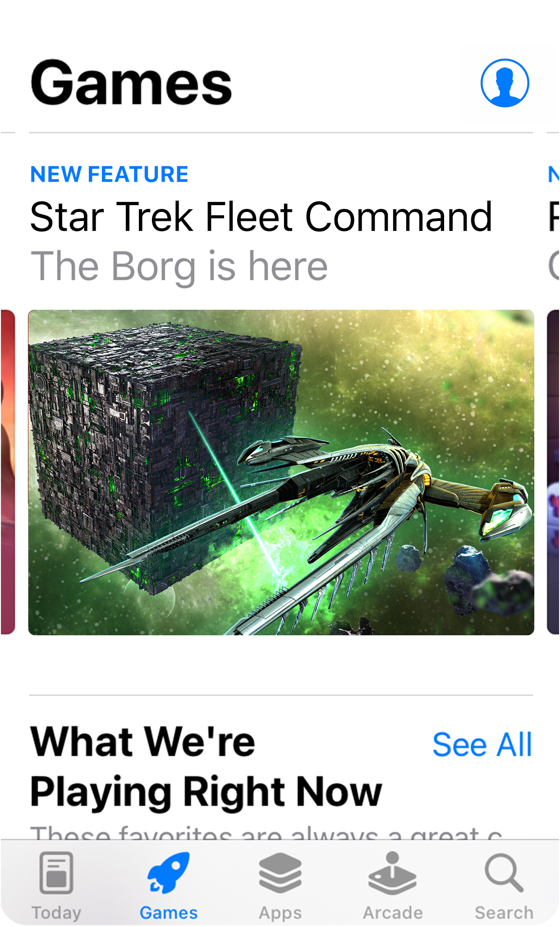Open the Arcade tab label
Screen dimensions: 560x927
pos(393,913)
